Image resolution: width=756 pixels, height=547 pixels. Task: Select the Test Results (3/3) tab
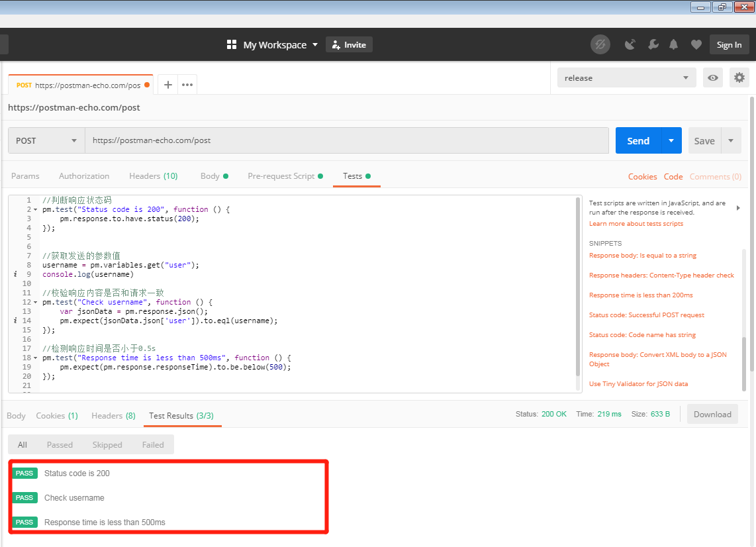(181, 416)
